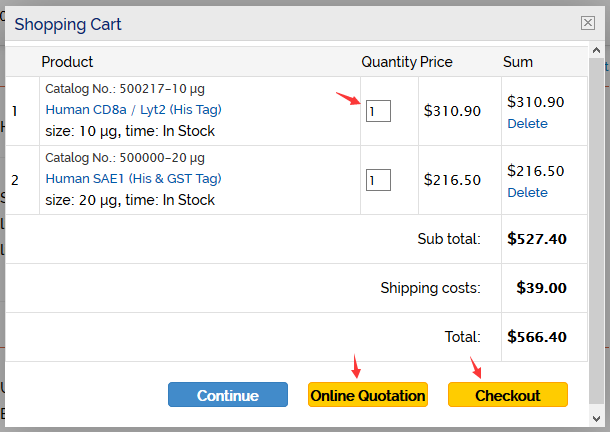The height and width of the screenshot is (432, 610).
Task: Close the Shopping Cart dialog
Action: point(587,24)
